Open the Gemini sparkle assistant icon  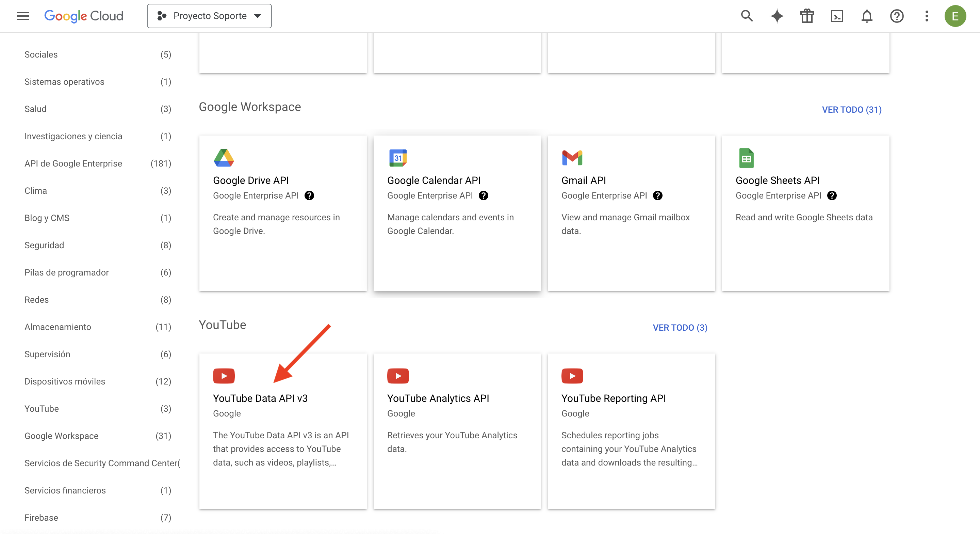pos(777,16)
